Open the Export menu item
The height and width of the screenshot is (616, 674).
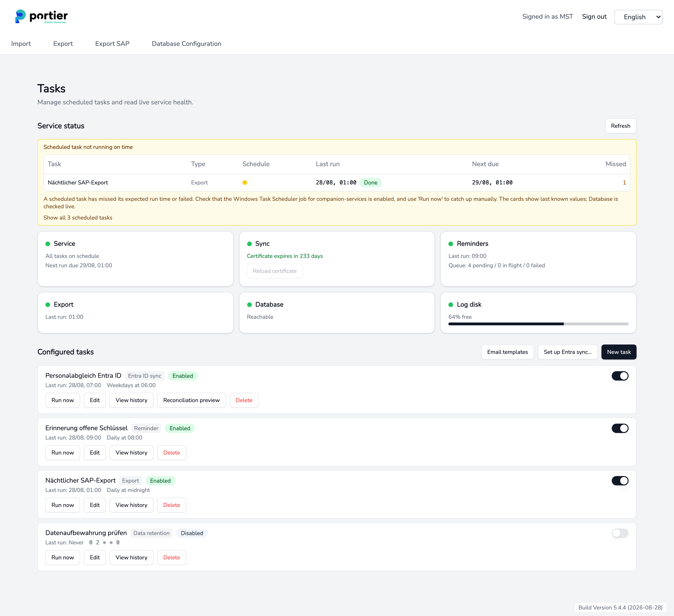pos(63,44)
